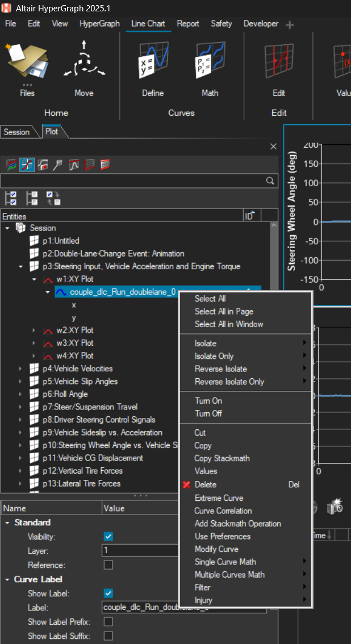Collapse the w1:XY Plot node

tap(35, 280)
